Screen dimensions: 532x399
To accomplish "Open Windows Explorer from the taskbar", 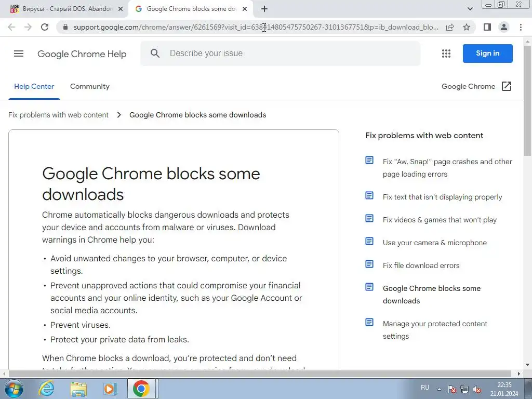I will click(x=78, y=389).
